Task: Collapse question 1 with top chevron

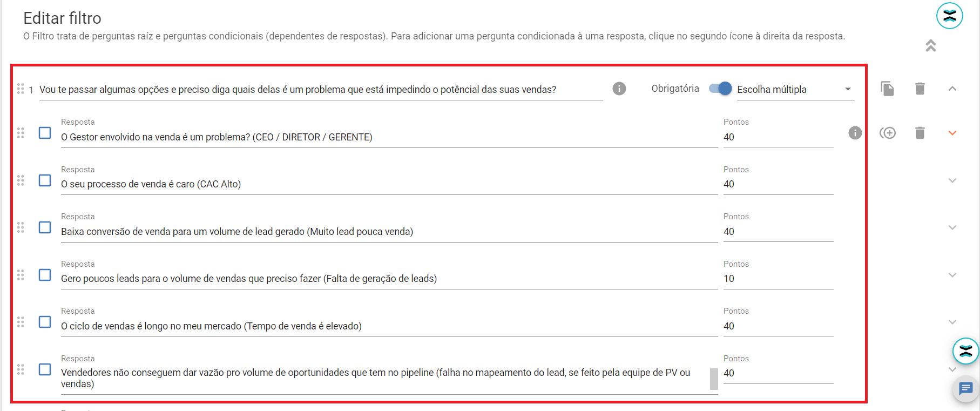Action: (x=952, y=89)
